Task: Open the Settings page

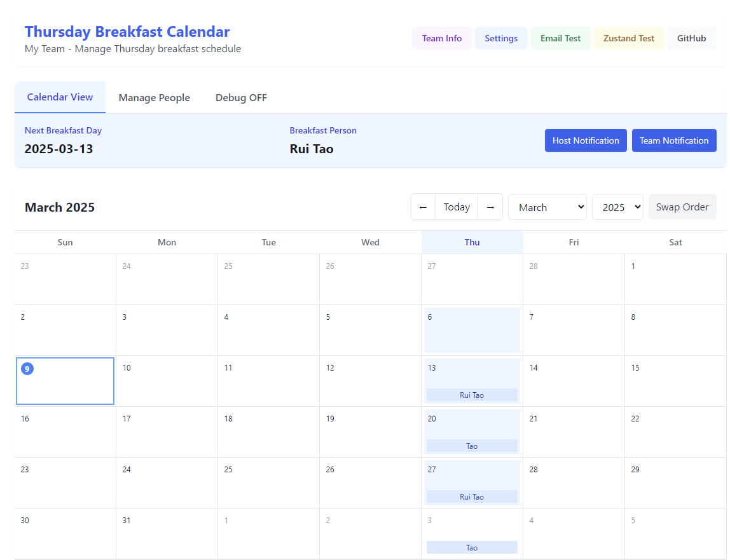Action: 500,38
